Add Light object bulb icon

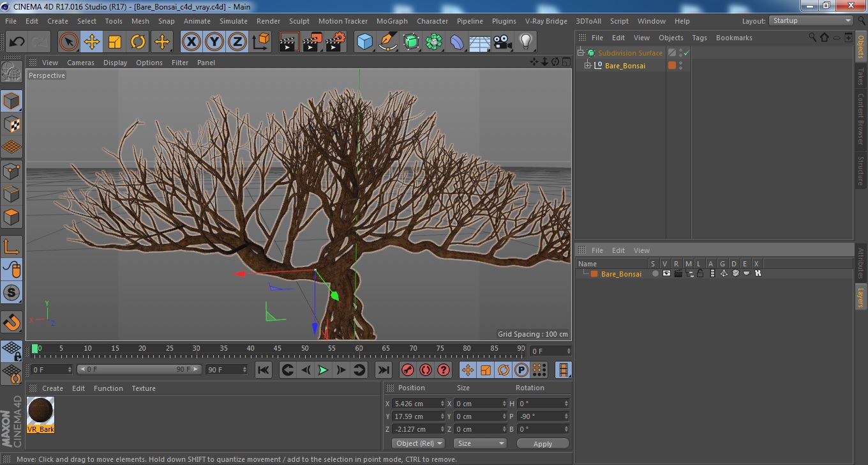526,42
